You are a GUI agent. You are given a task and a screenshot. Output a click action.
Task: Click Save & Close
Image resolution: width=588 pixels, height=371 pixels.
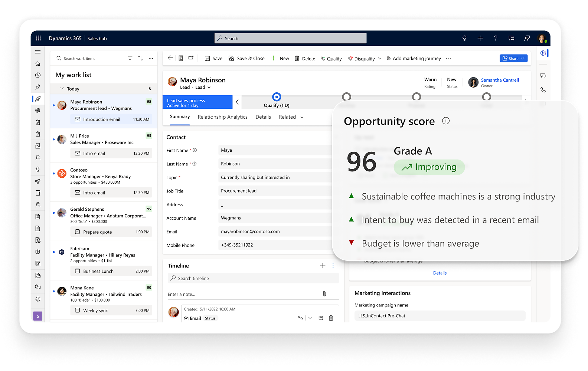pos(246,58)
